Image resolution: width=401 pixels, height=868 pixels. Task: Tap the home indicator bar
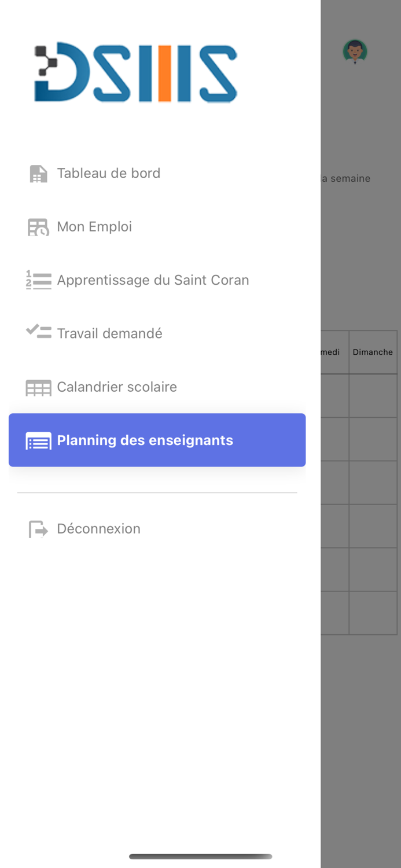tap(200, 856)
